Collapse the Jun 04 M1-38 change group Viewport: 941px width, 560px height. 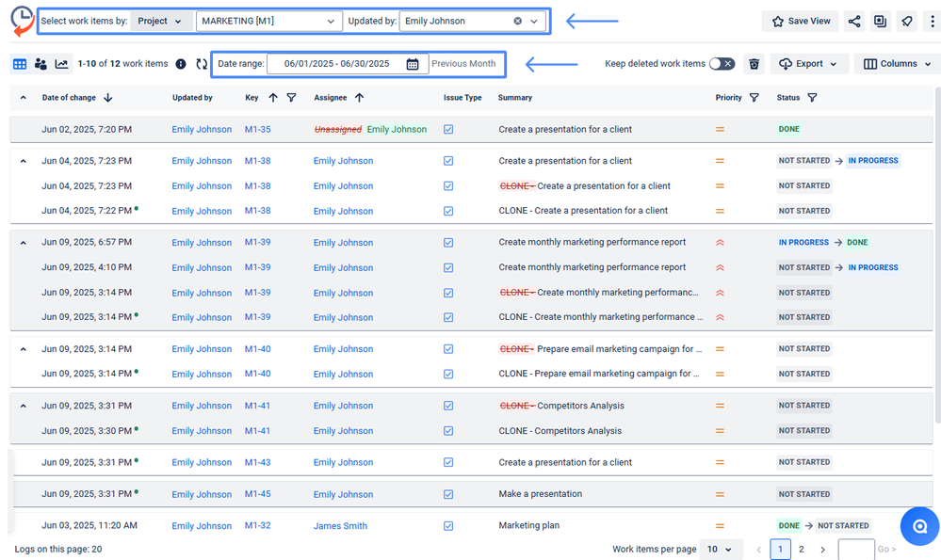[22, 160]
